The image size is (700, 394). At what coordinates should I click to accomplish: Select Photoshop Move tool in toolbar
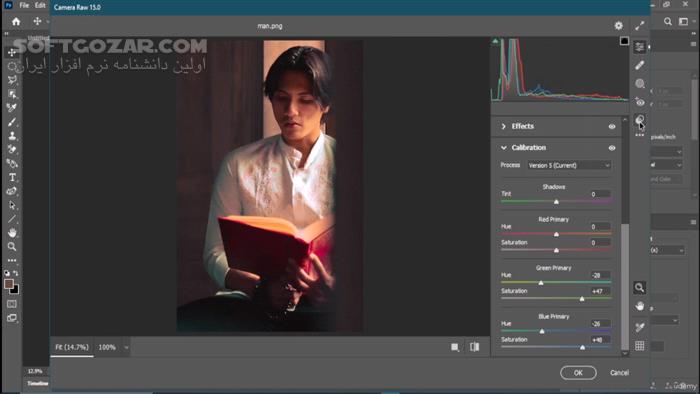pos(12,53)
